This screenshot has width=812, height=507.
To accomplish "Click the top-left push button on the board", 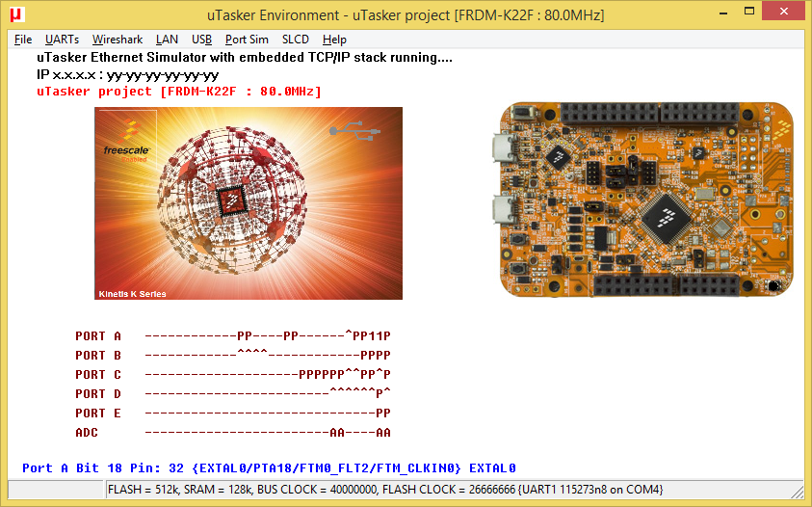I will pyautogui.click(x=525, y=112).
